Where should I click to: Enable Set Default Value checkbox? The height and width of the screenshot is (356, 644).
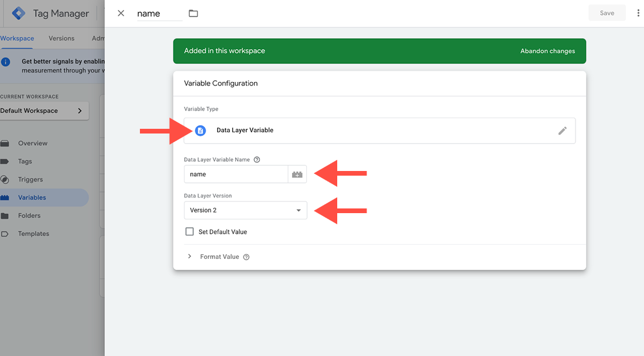pyautogui.click(x=189, y=232)
